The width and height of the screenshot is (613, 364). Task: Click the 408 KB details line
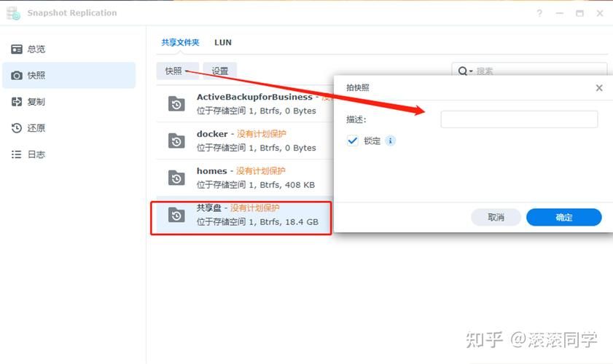point(256,185)
